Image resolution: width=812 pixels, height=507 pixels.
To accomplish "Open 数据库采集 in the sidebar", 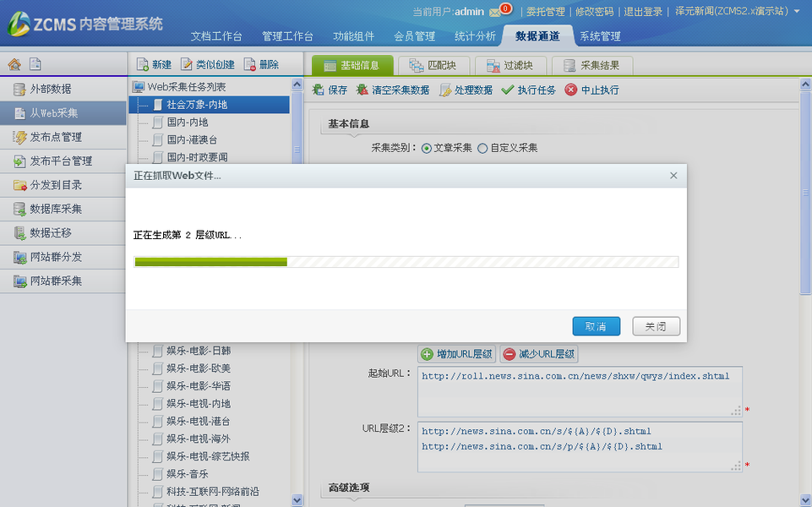I will pyautogui.click(x=56, y=209).
